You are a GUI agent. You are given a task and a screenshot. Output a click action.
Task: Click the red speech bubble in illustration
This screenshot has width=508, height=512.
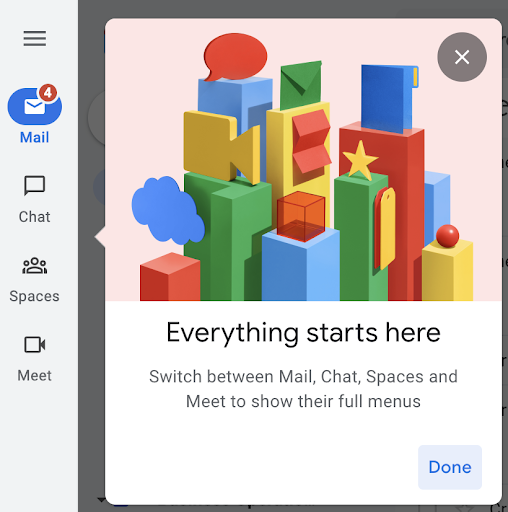(x=235, y=57)
